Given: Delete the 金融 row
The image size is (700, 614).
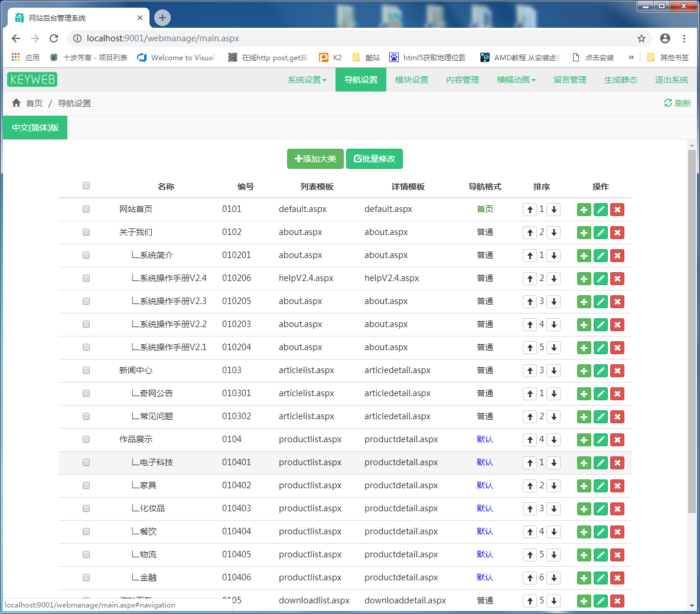Looking at the screenshot, I should point(617,578).
